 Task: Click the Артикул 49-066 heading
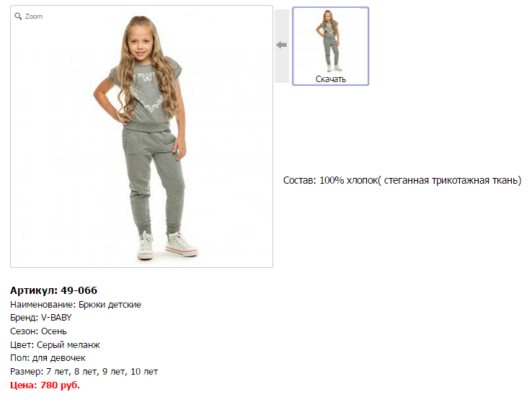[x=54, y=290]
